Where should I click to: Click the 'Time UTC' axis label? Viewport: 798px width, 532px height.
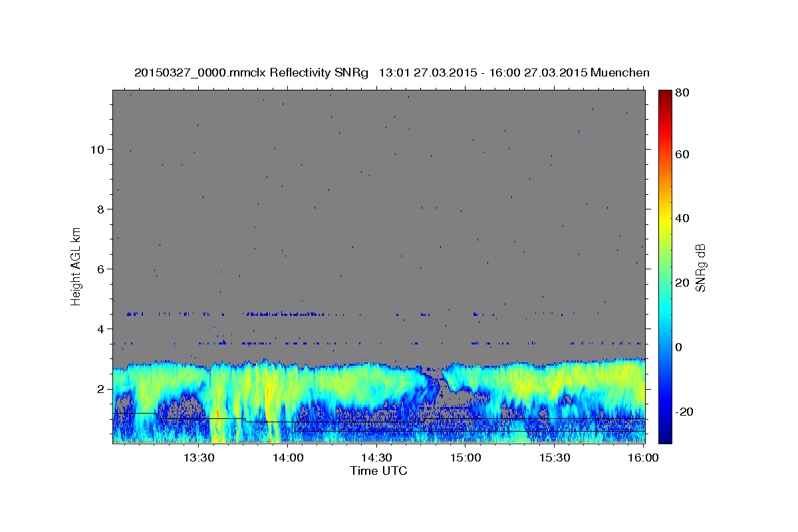click(x=378, y=471)
